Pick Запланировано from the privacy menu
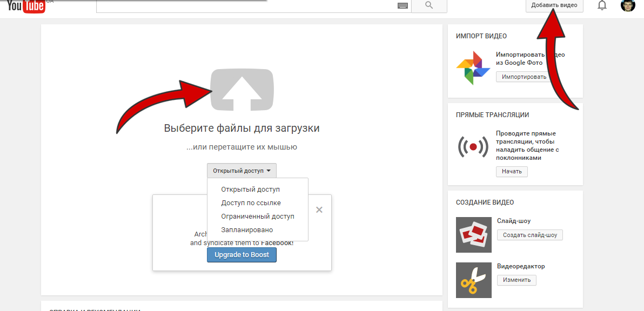This screenshot has width=644, height=311. click(x=247, y=230)
